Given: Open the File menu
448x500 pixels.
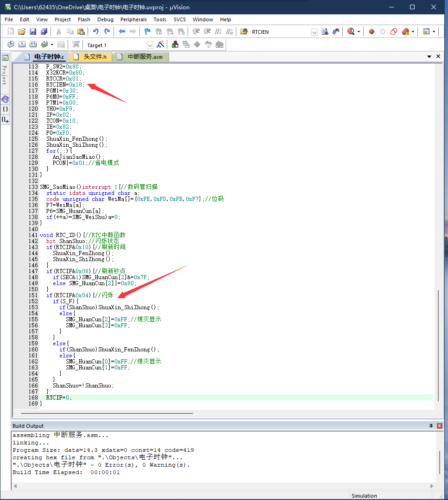Looking at the screenshot, I should (x=9, y=19).
